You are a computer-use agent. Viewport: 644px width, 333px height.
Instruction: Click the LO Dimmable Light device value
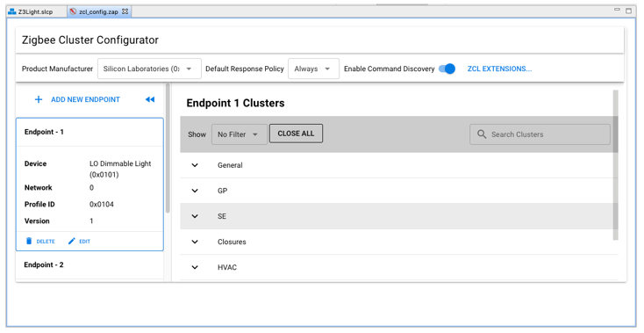point(120,169)
